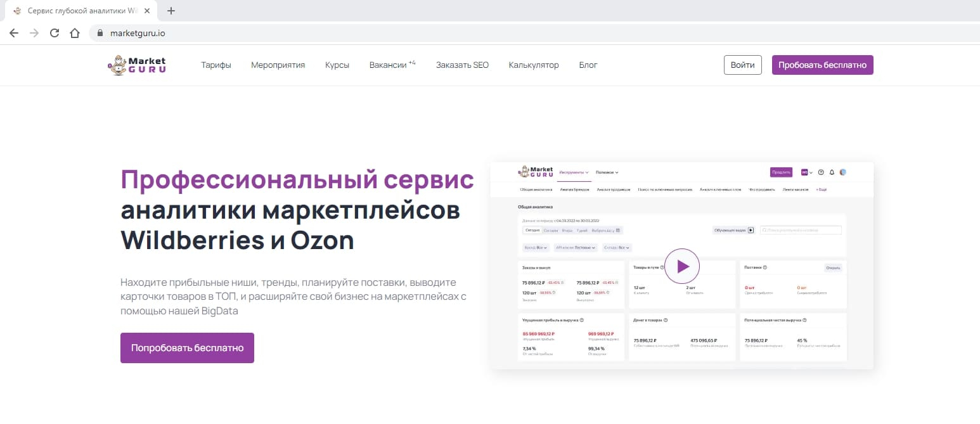
Task: Open the Калькулятор page
Action: pyautogui.click(x=534, y=65)
